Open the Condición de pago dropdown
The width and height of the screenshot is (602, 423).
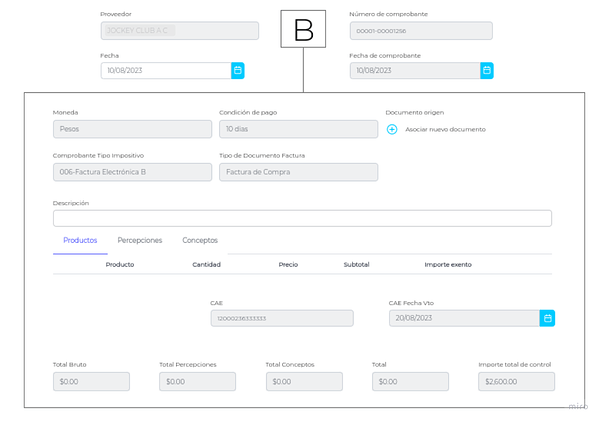298,129
